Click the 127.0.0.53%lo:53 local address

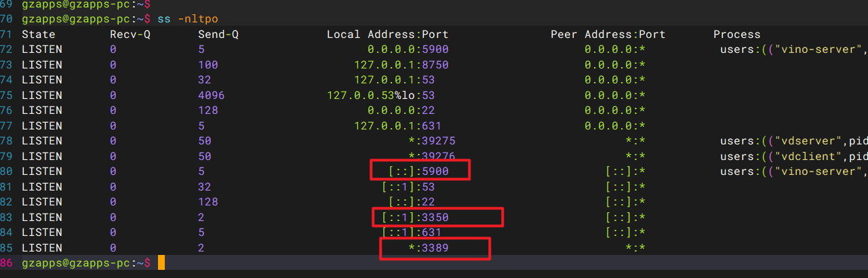380,96
